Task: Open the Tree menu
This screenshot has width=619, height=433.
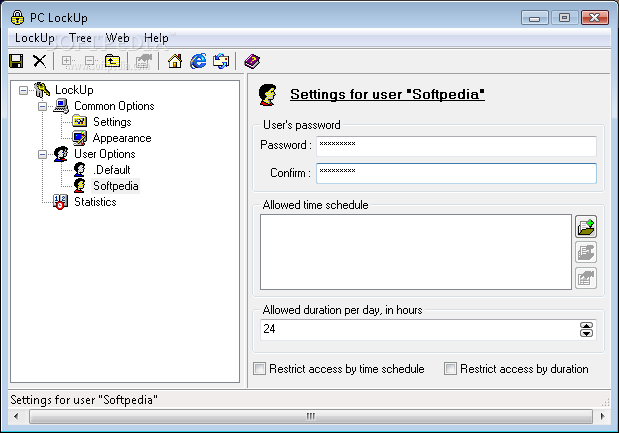Action: point(80,38)
